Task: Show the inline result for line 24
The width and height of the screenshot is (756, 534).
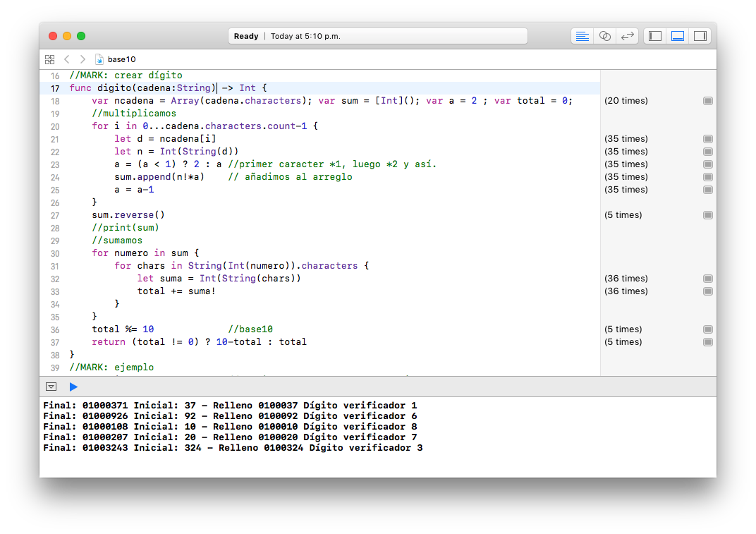Action: [708, 177]
